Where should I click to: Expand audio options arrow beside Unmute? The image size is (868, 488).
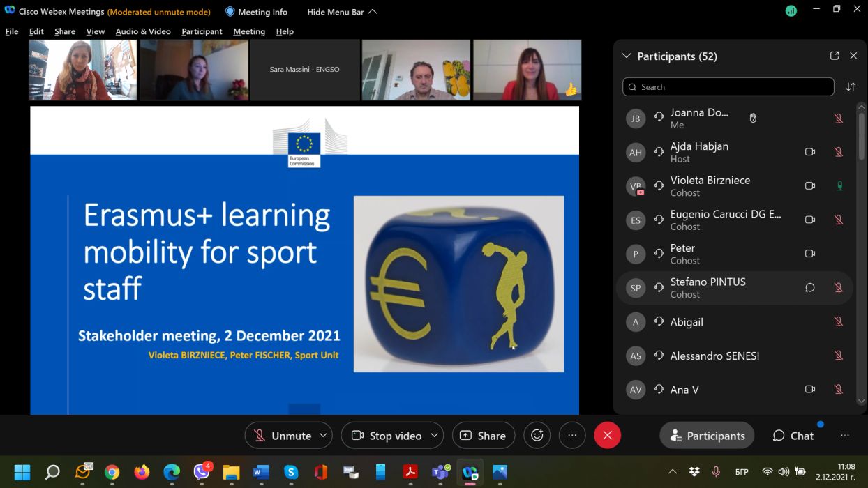tap(323, 436)
